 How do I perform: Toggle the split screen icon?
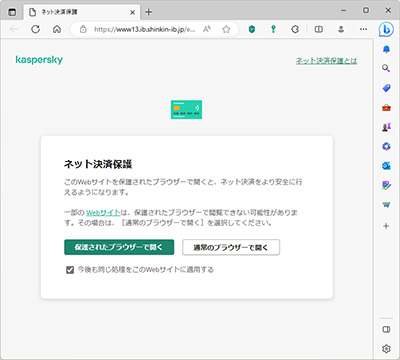coord(319,29)
